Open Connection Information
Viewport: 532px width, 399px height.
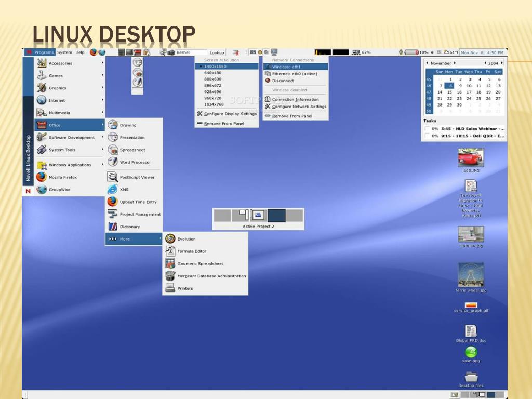(x=296, y=99)
